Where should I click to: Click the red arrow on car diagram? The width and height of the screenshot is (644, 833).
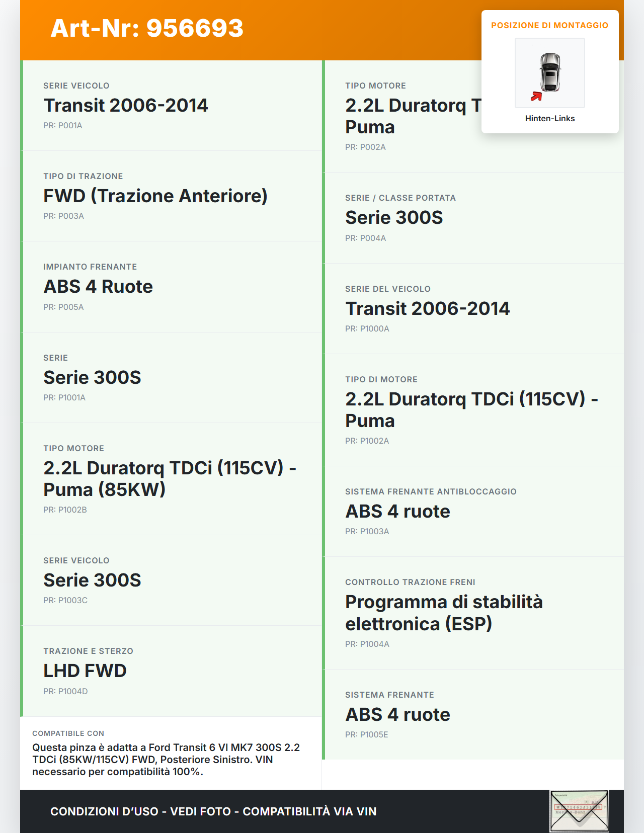(536, 96)
